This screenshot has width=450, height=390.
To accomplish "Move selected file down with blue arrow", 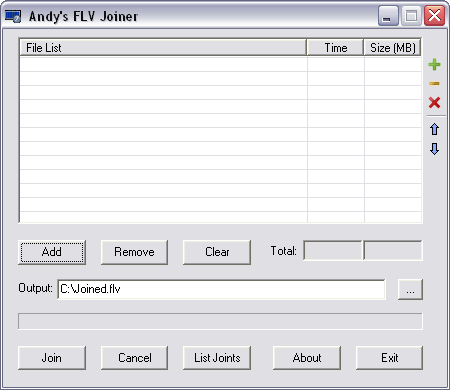I will click(x=434, y=149).
